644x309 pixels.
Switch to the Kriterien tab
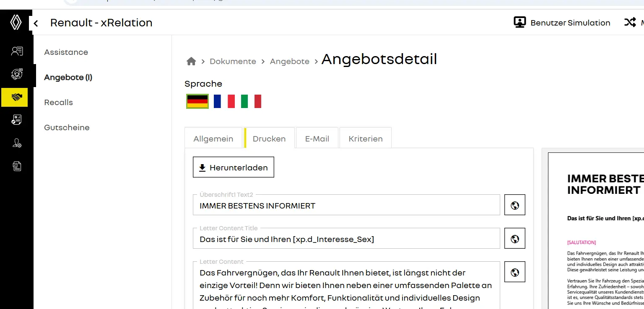tap(366, 138)
